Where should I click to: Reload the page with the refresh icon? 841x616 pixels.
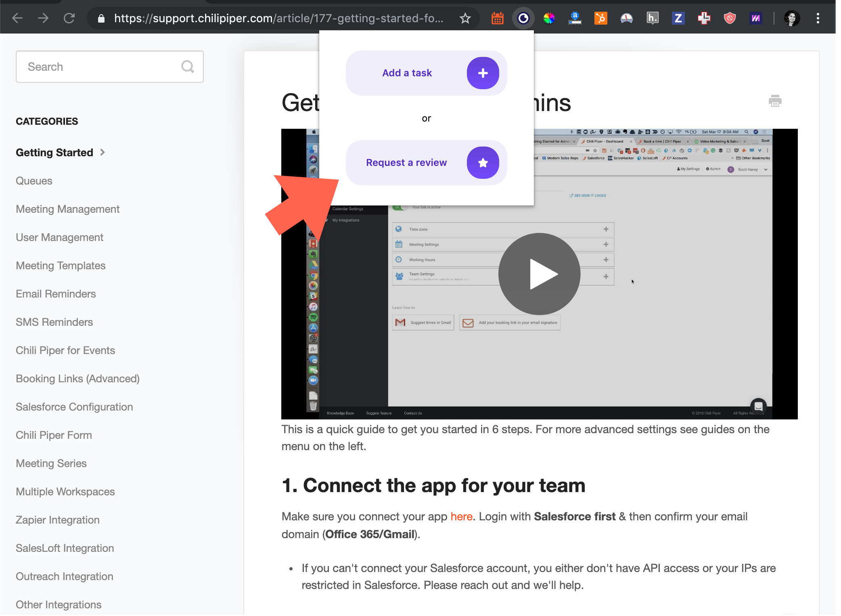coord(69,18)
